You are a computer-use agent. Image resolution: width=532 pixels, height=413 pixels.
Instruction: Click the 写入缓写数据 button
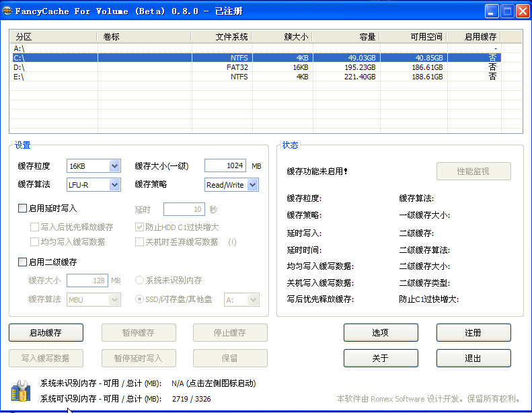[x=46, y=358]
